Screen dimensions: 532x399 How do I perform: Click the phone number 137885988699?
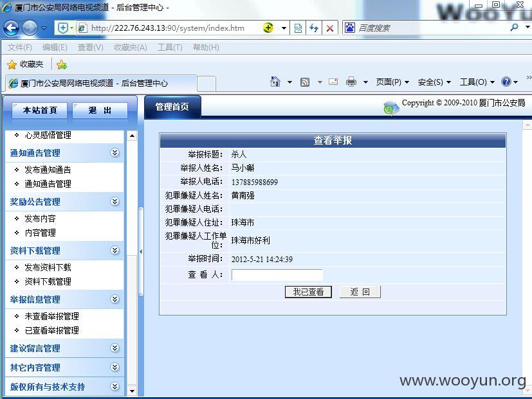tap(255, 182)
